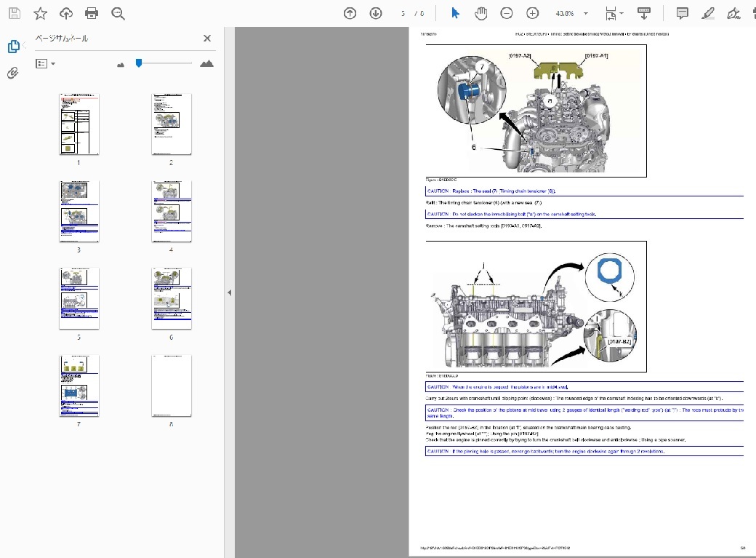Click the 43.0% zoom value field

tap(565, 14)
